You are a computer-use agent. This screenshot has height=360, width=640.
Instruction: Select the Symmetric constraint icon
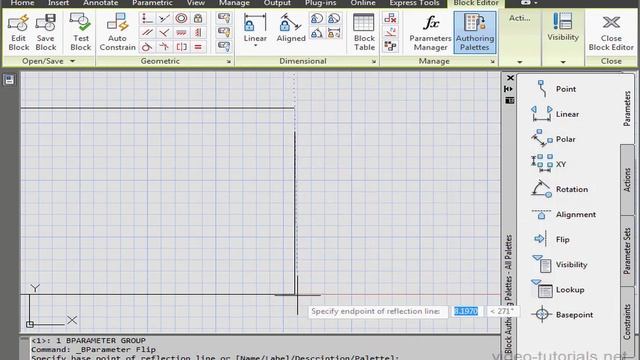(x=181, y=47)
